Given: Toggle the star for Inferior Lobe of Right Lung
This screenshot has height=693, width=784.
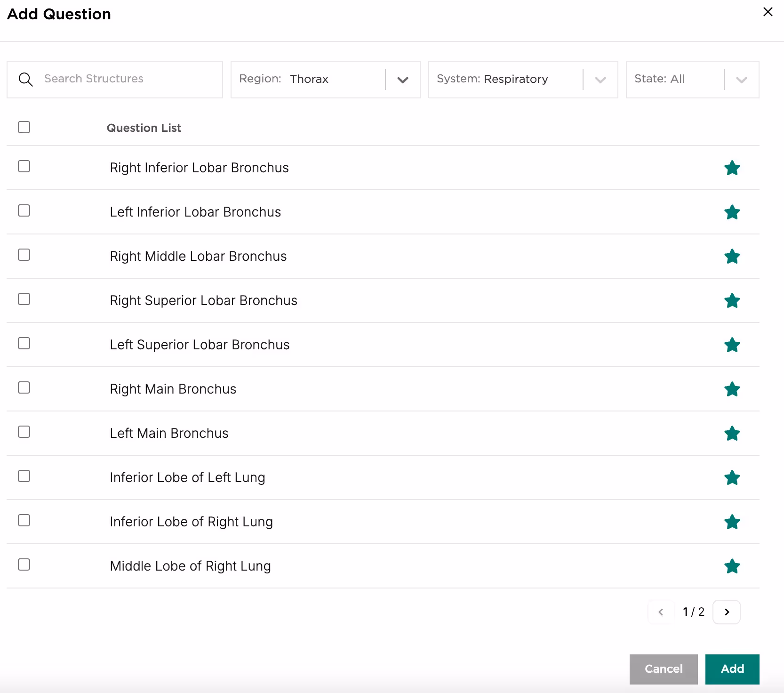Looking at the screenshot, I should point(732,522).
